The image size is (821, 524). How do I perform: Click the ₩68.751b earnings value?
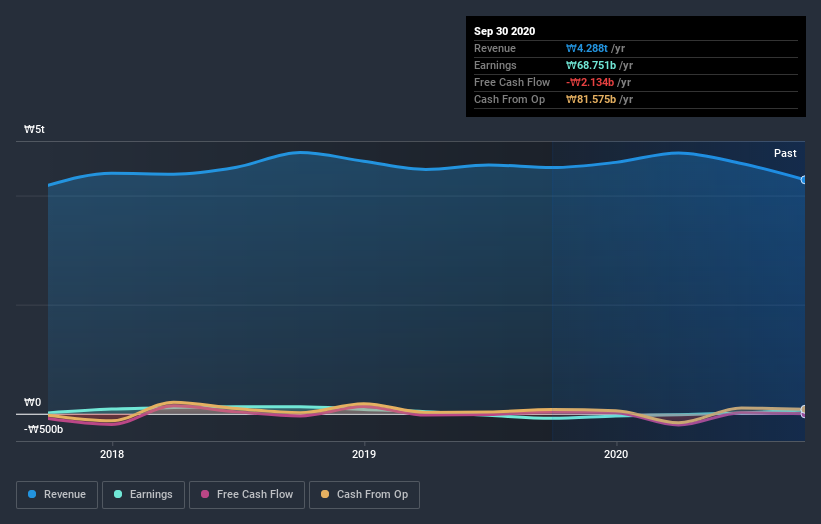[x=591, y=65]
